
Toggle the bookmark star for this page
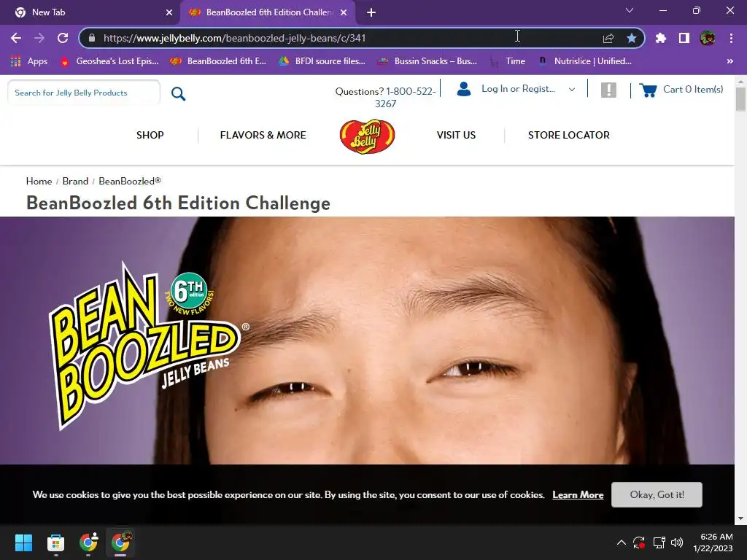click(x=632, y=38)
